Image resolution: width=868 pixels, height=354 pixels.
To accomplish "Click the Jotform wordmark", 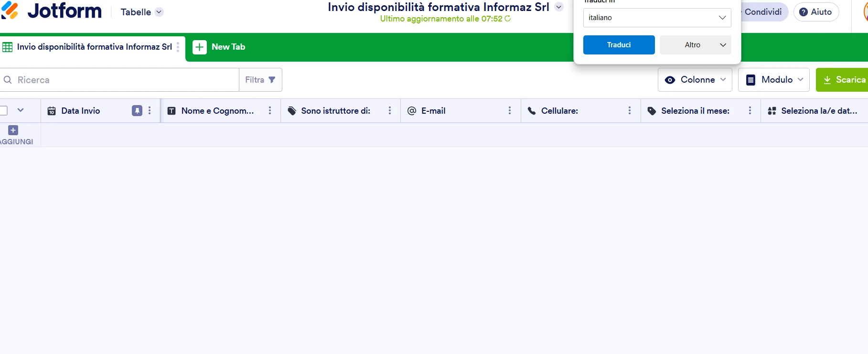I will click(x=64, y=10).
